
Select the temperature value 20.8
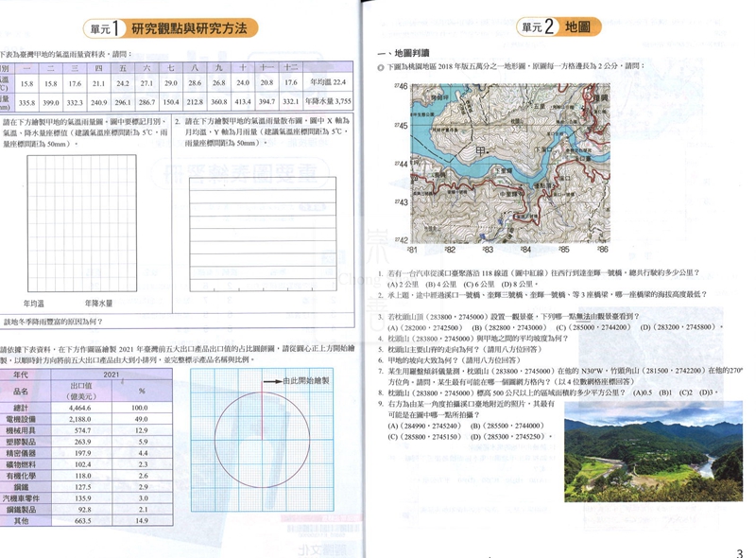(266, 83)
